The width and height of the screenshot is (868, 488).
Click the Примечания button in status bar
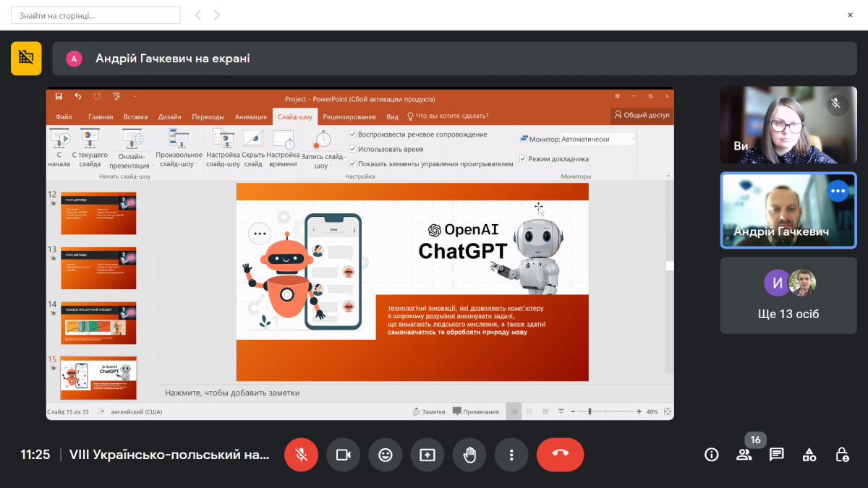pyautogui.click(x=476, y=411)
